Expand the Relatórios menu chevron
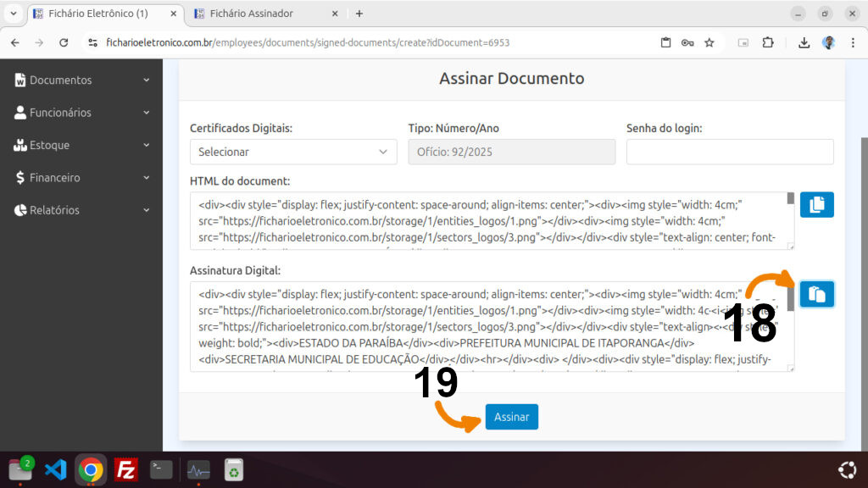 (x=146, y=210)
